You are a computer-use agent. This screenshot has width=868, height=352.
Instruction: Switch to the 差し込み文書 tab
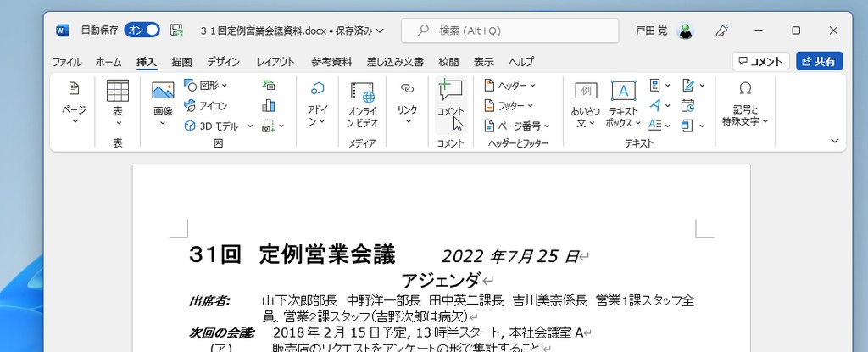pos(395,62)
